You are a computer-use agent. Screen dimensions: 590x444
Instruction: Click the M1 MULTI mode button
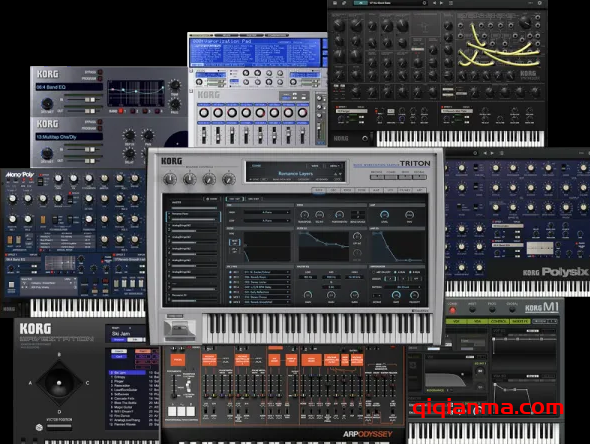pos(472,310)
